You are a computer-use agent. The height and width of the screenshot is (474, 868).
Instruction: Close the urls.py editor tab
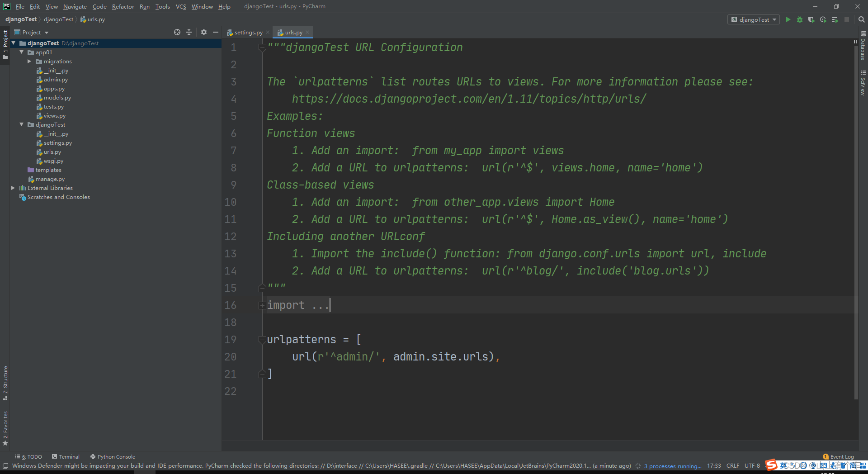click(x=307, y=32)
